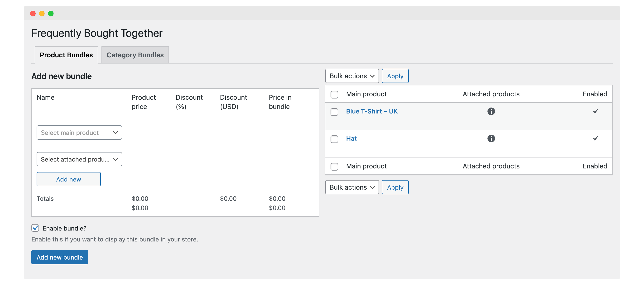Image resolution: width=644 pixels, height=285 pixels.
Task: Check the Blue T-Shirt – UK row checkbox
Action: tap(334, 112)
